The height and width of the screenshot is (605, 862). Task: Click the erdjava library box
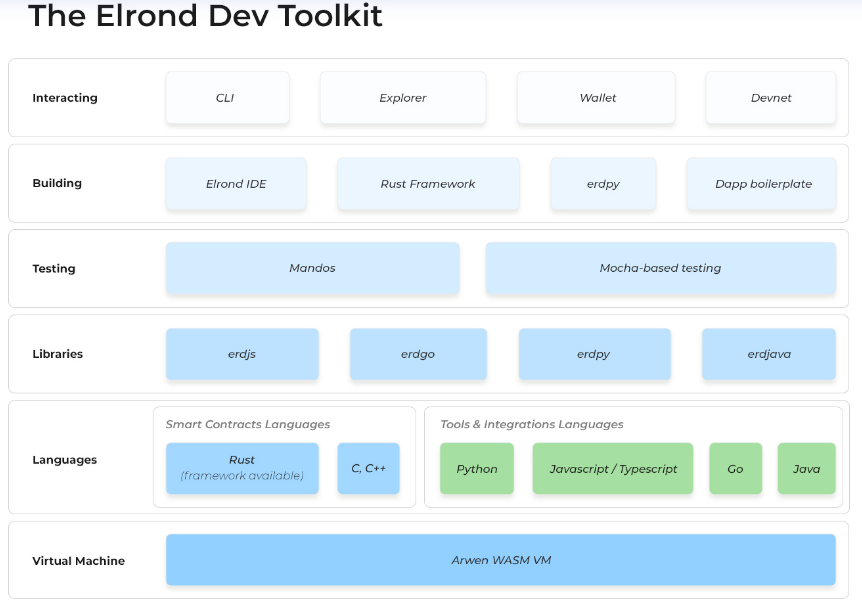(x=768, y=354)
